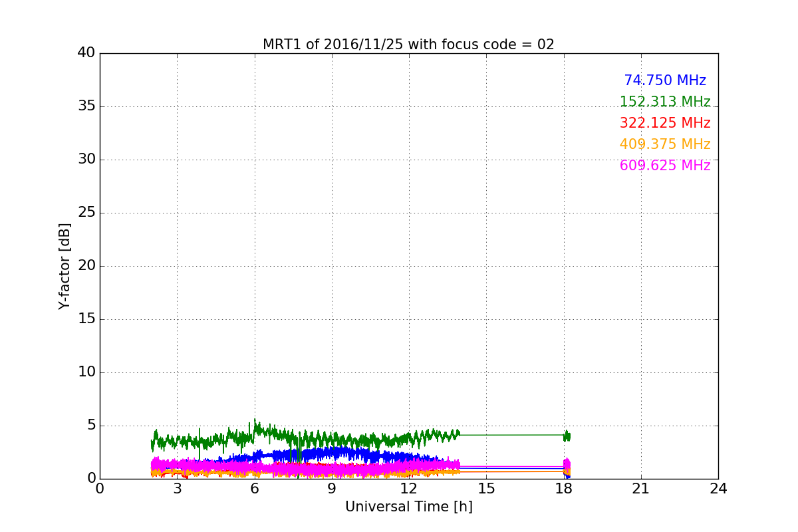Viewport: 798px width, 532px height.
Task: Click the x-axis tick label '18'
Action: point(563,489)
